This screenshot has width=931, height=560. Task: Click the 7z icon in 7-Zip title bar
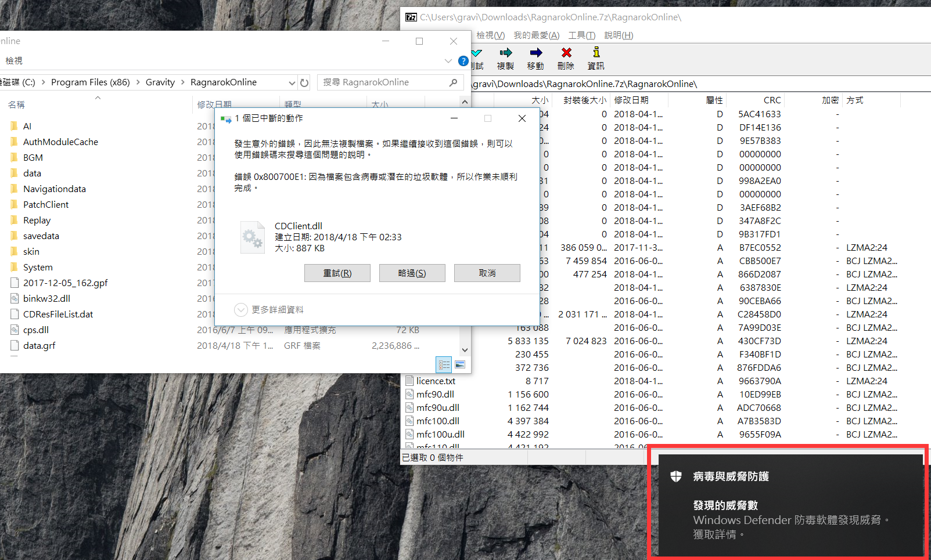[411, 17]
